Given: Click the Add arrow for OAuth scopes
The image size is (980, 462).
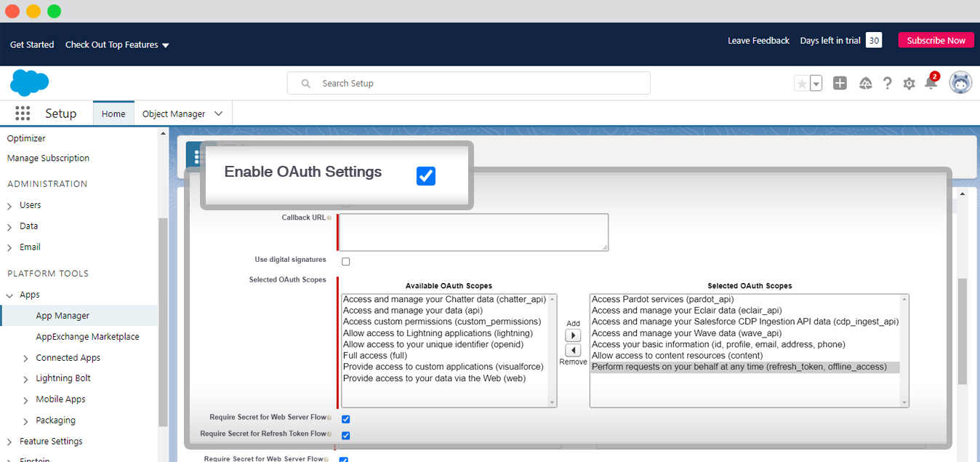Looking at the screenshot, I should coord(573,335).
